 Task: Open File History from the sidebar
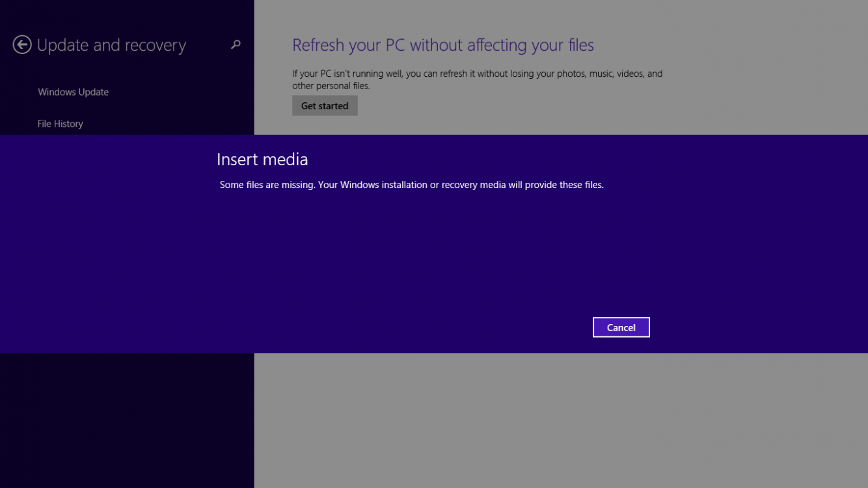point(60,124)
